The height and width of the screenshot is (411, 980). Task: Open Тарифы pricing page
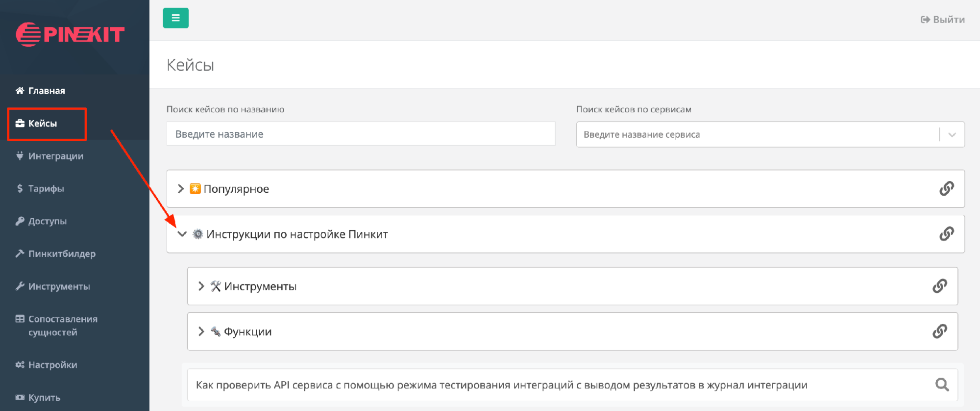pos(46,188)
